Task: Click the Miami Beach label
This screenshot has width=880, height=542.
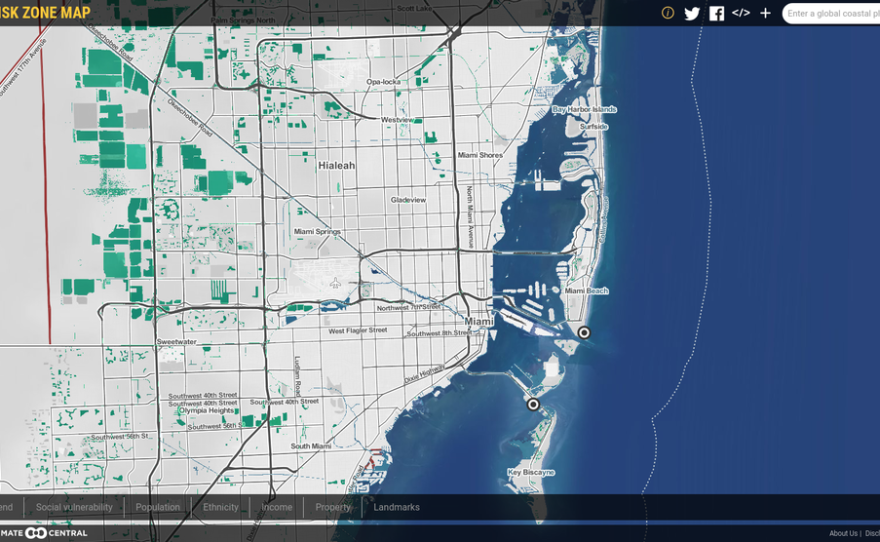Action: point(586,291)
